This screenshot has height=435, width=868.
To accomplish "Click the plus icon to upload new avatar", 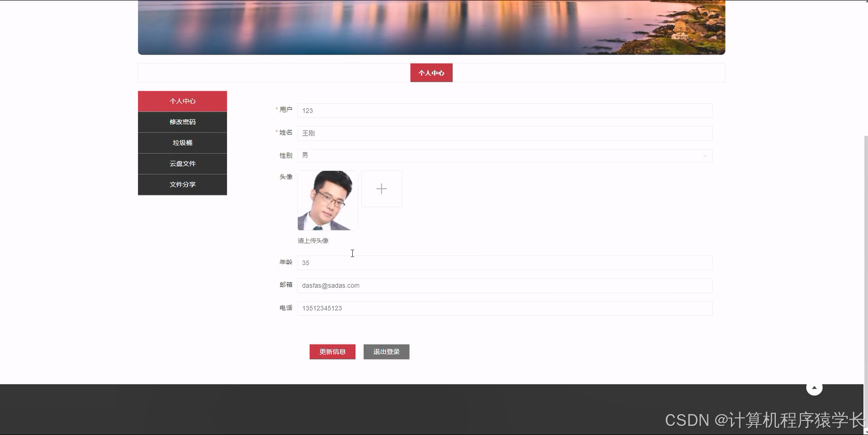I will (381, 188).
